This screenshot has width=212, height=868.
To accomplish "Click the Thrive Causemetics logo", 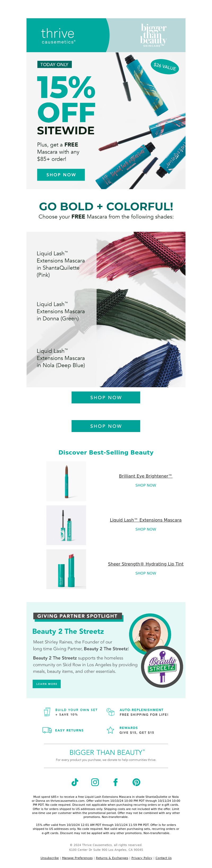I will click(58, 36).
